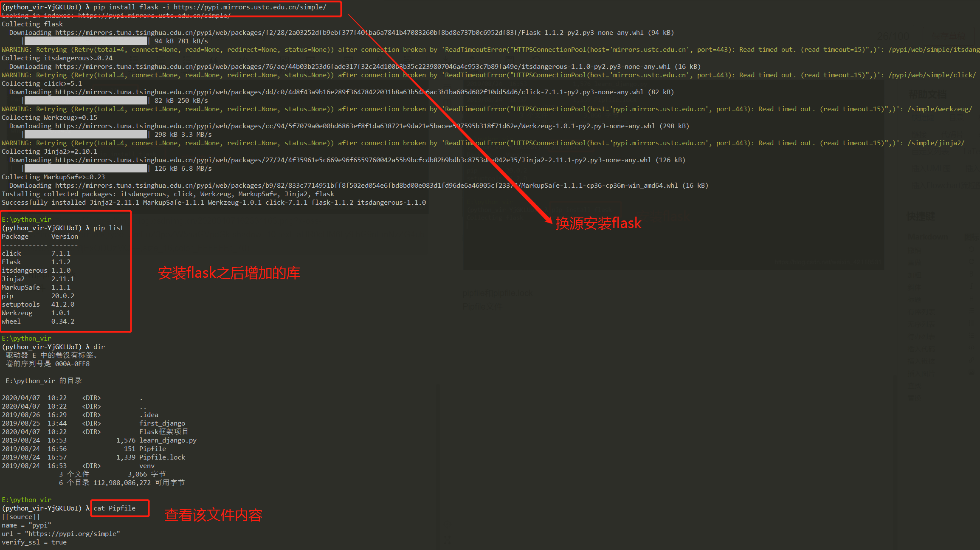The height and width of the screenshot is (550, 980).
Task: Click the 'Pipfile.lock' file entry
Action: 162,457
